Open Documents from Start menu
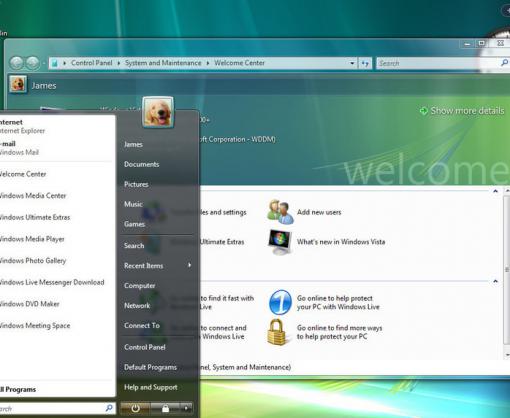Screen dimensions: 510x418 [x=142, y=164]
